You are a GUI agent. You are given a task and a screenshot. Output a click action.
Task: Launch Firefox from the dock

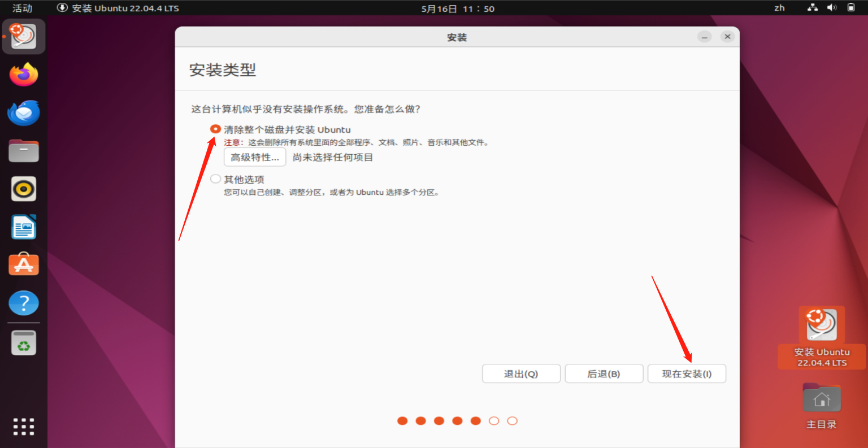click(x=24, y=75)
